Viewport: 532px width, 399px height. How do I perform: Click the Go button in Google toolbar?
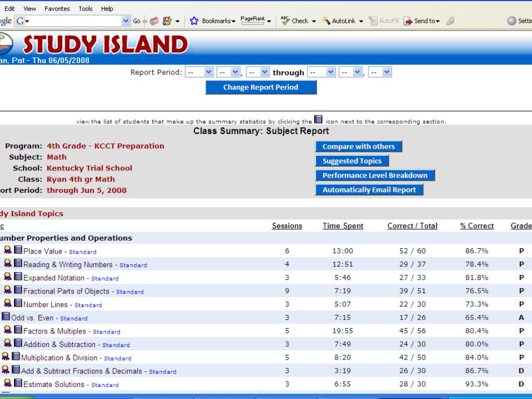[137, 21]
